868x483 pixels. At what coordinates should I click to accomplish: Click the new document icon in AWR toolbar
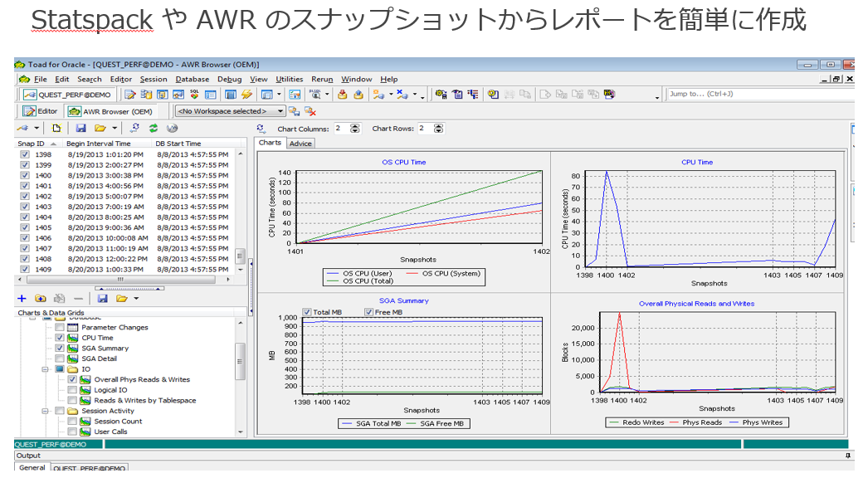click(x=56, y=129)
